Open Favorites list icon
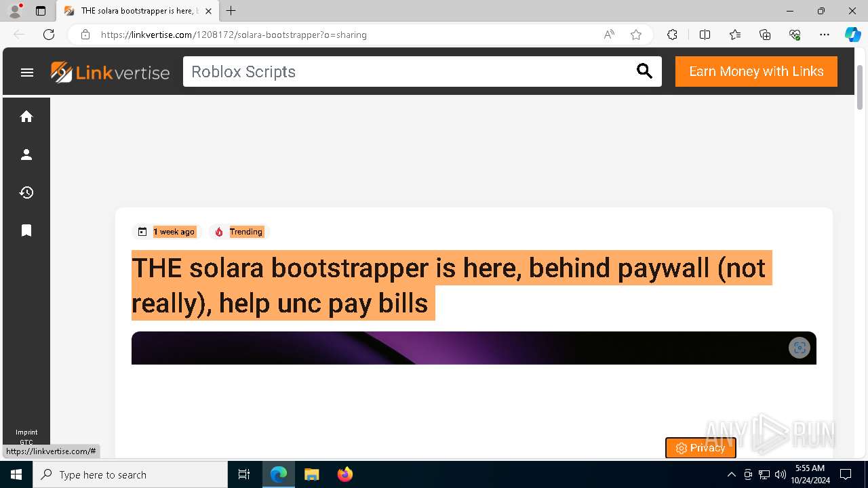Viewport: 868px width, 488px height. click(735, 35)
